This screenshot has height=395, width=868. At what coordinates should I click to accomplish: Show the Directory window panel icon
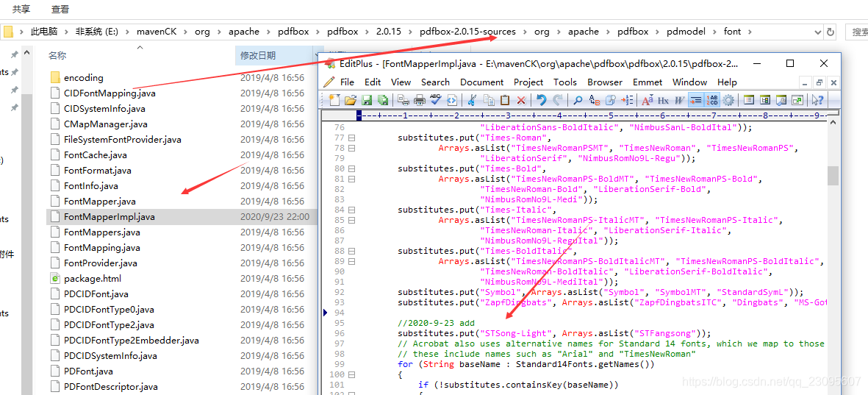pyautogui.click(x=749, y=100)
